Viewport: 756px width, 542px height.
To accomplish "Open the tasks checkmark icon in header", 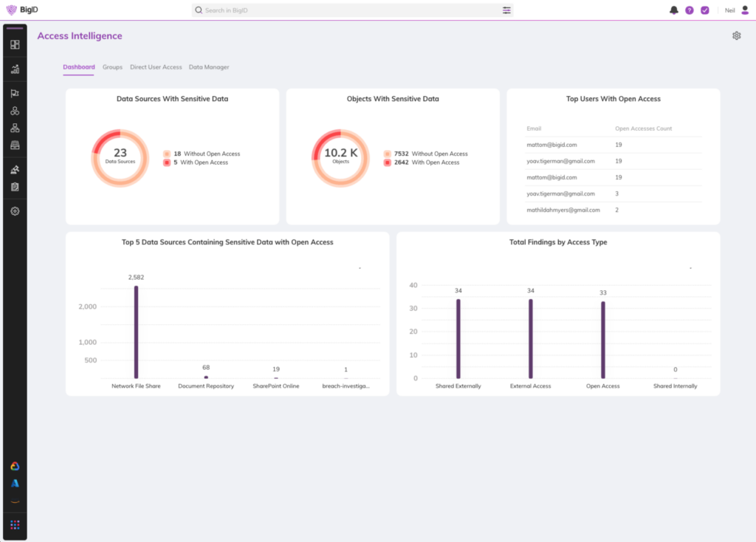I will pos(704,10).
